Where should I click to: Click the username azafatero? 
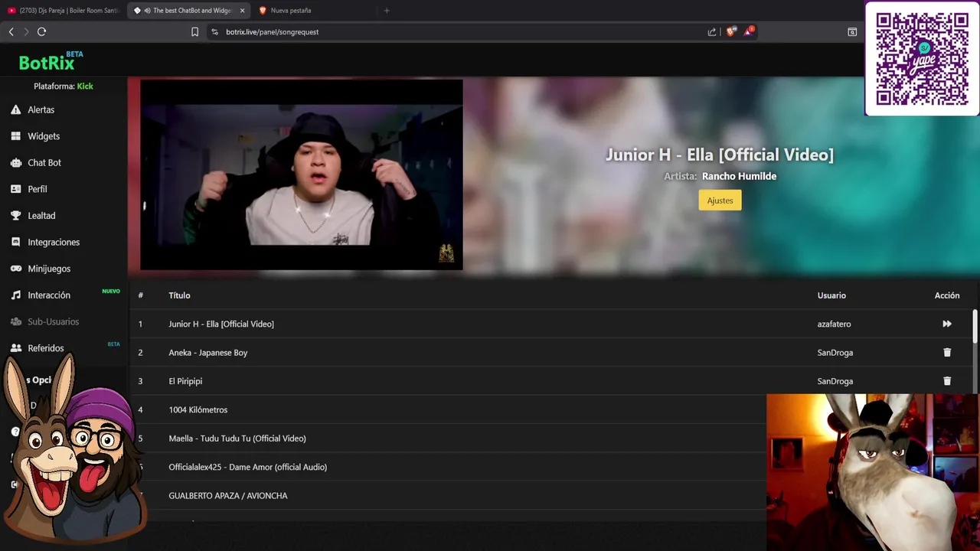[x=834, y=324]
